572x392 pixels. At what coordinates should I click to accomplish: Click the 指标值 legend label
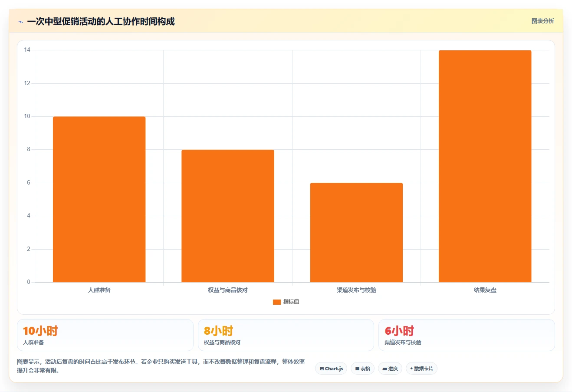[291, 302]
